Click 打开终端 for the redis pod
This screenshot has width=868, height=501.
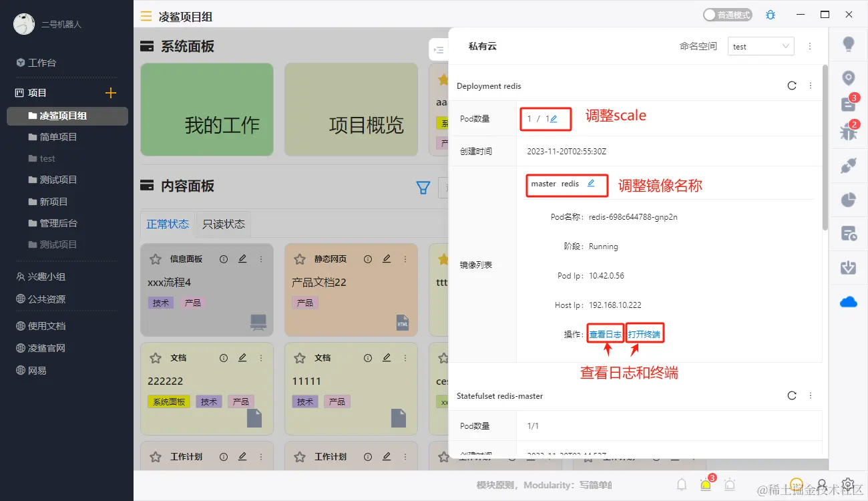click(644, 334)
